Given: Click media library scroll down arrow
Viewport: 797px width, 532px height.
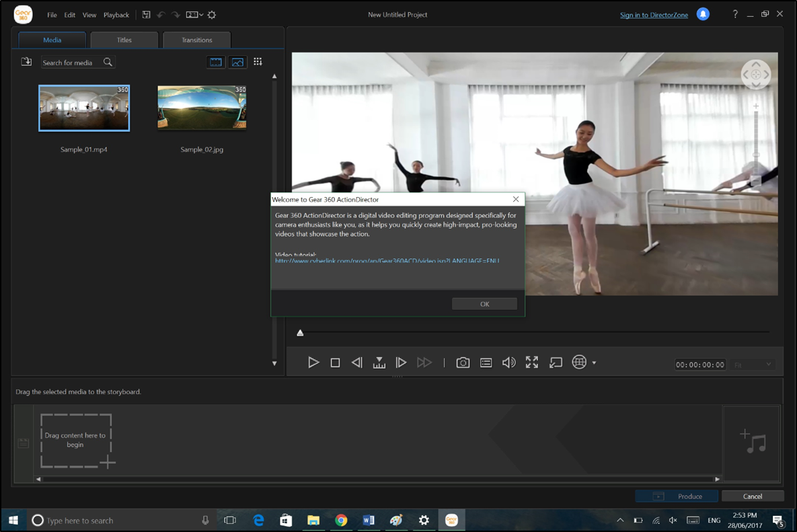Looking at the screenshot, I should point(274,363).
